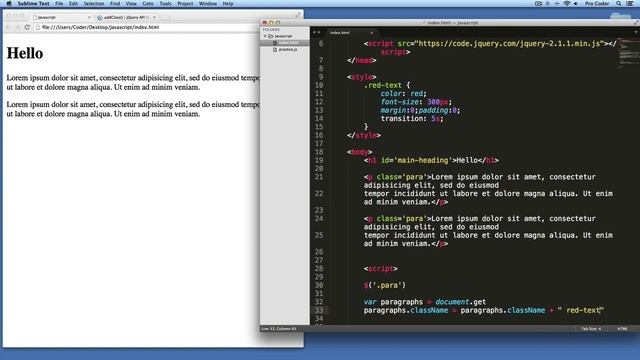Open the Project menu
The width and height of the screenshot is (640, 360).
(x=185, y=3)
